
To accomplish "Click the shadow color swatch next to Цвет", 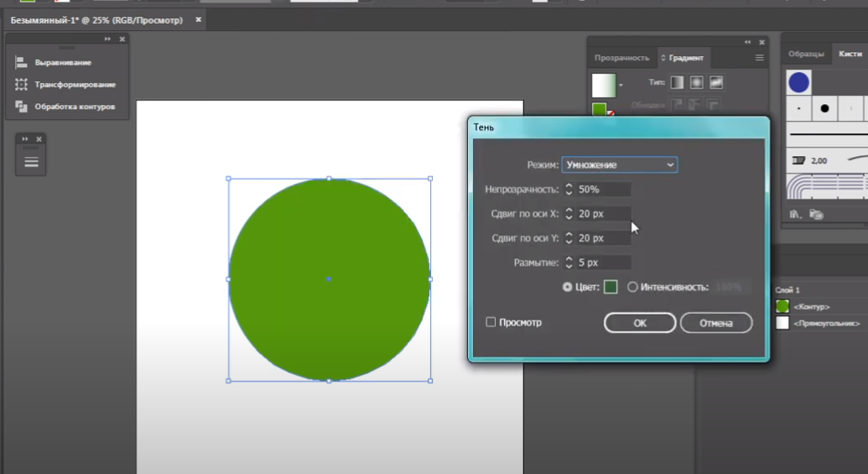I will coord(611,287).
